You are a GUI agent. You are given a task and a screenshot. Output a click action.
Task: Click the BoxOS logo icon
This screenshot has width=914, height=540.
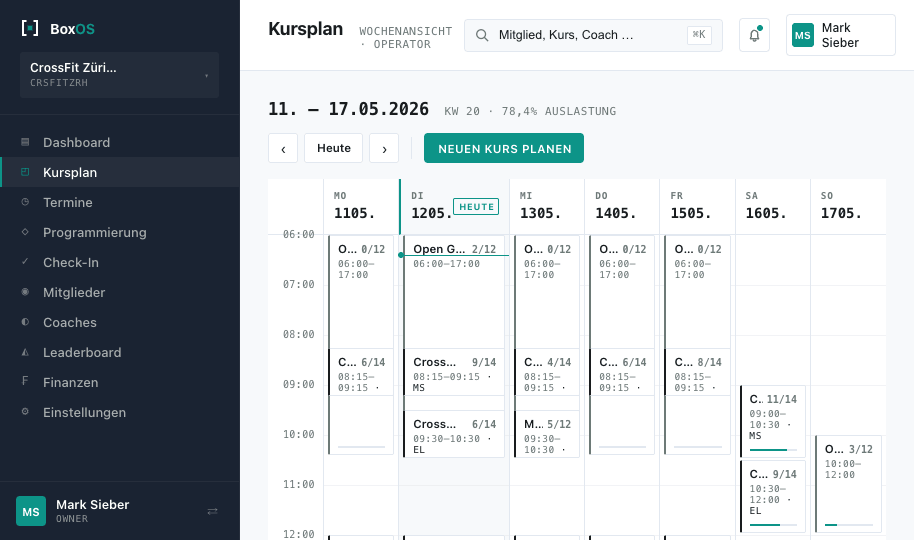(x=30, y=28)
